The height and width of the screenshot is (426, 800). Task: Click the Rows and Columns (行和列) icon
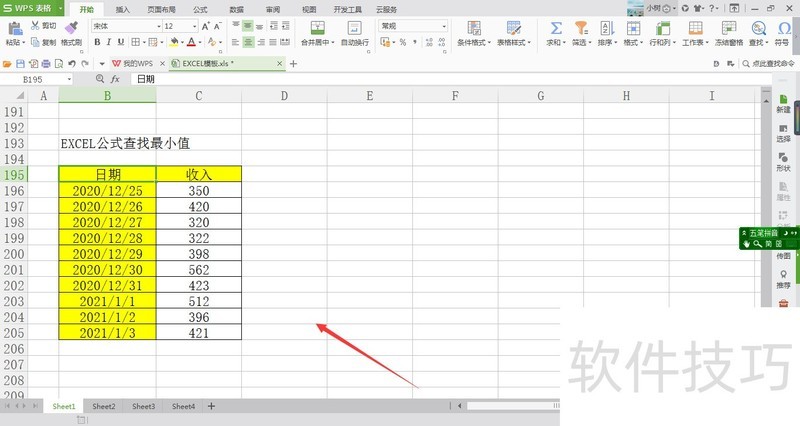[662, 28]
